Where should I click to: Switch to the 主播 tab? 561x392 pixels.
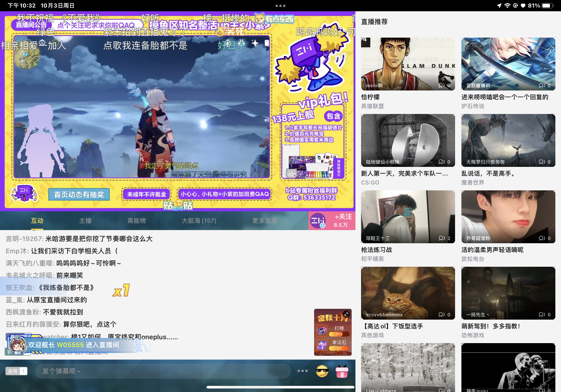(x=85, y=221)
